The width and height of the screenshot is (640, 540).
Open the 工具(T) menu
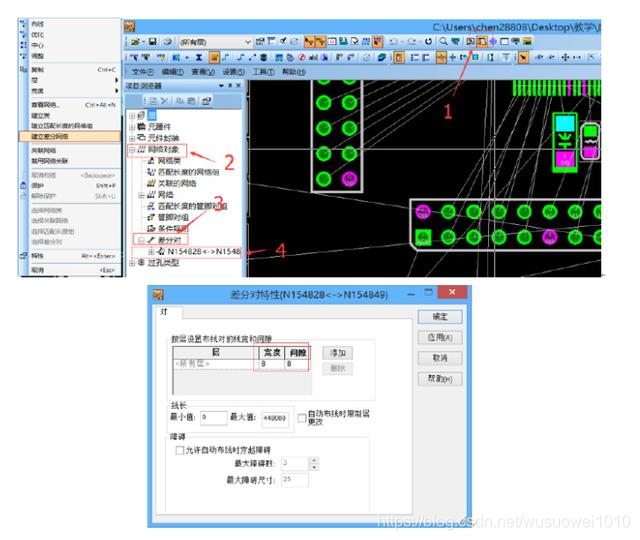tap(263, 72)
